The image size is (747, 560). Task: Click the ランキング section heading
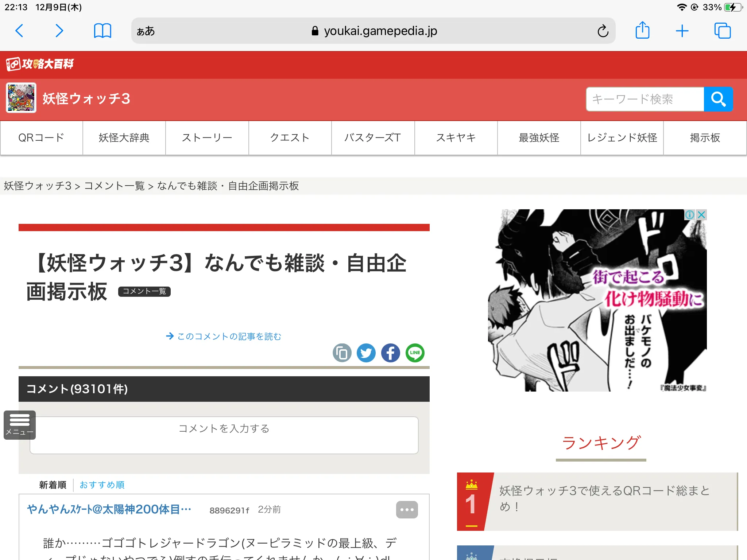tap(601, 443)
